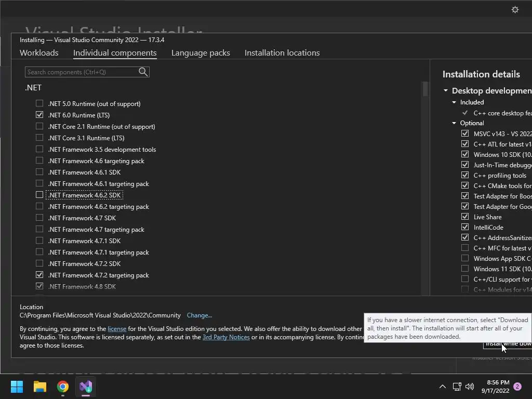Open notification badge showing 2
The height and width of the screenshot is (399, 532).
click(517, 387)
